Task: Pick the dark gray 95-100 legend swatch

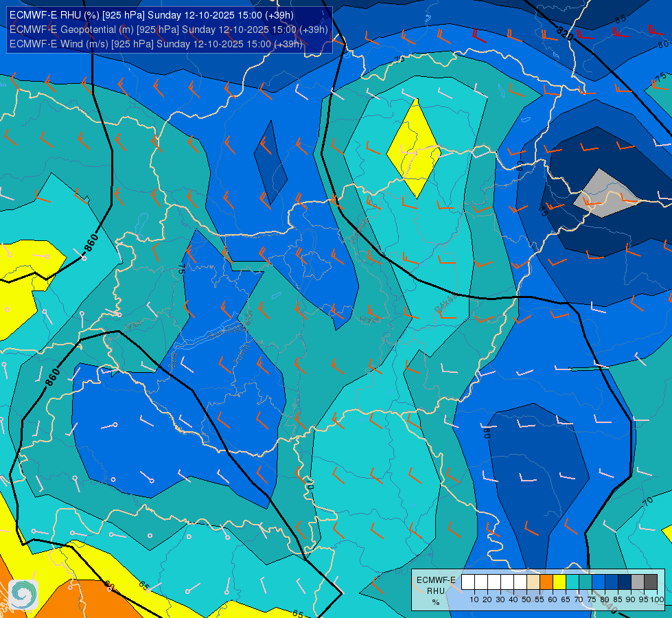Action: [651, 582]
